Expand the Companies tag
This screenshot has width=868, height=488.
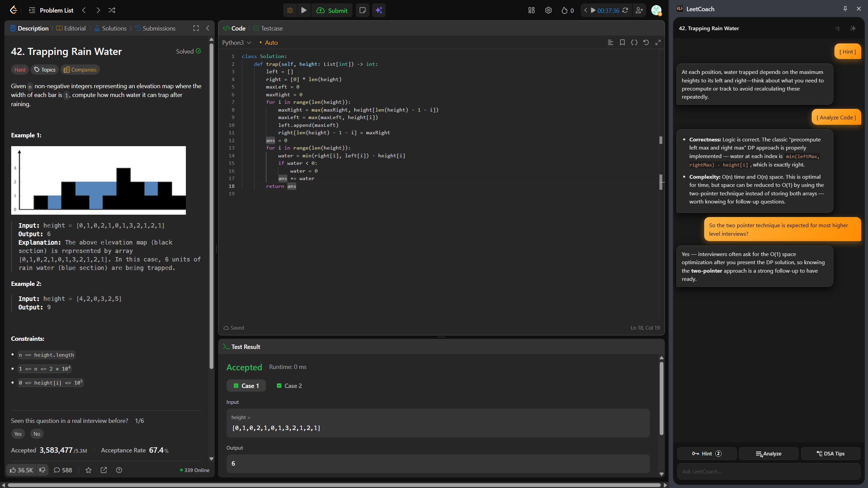[x=80, y=70]
